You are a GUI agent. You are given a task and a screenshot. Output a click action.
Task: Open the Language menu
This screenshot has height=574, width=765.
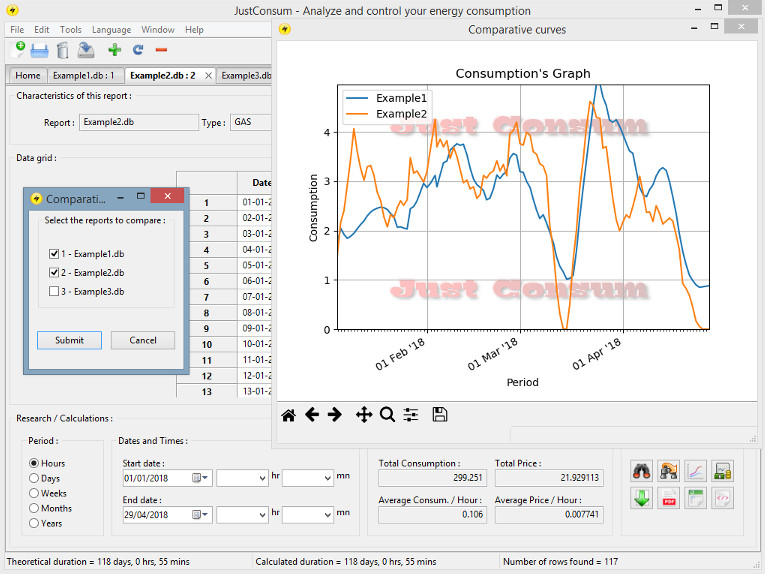(111, 30)
